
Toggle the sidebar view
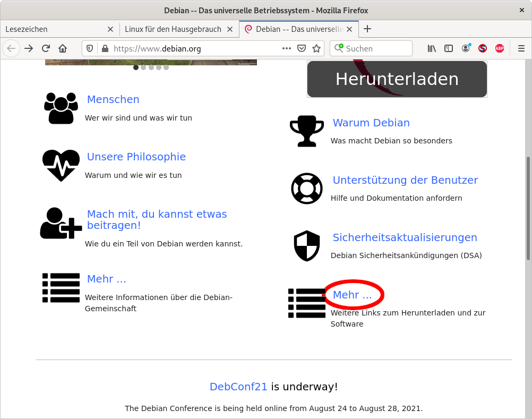click(449, 48)
